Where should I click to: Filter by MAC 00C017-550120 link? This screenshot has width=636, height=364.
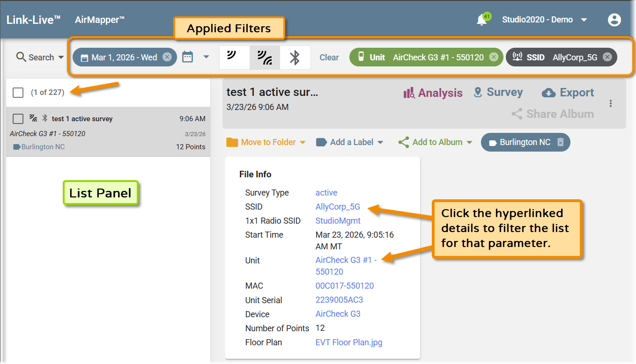click(345, 286)
